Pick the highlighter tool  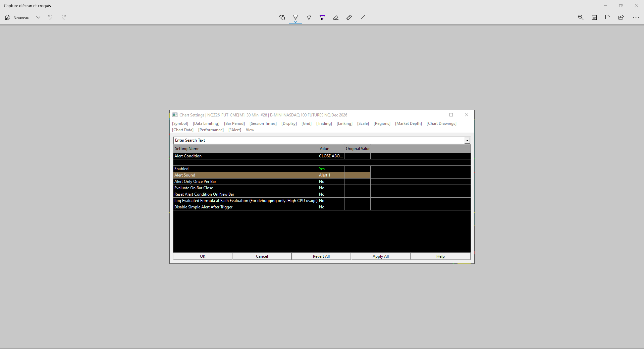tap(322, 17)
